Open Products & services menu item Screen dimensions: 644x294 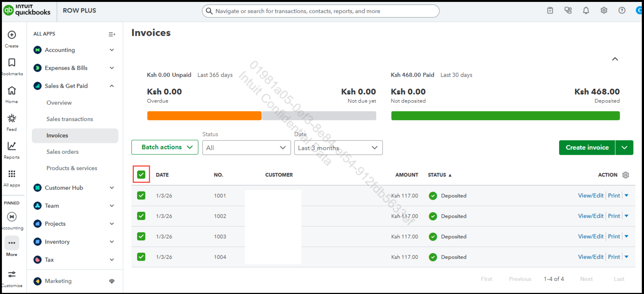72,168
